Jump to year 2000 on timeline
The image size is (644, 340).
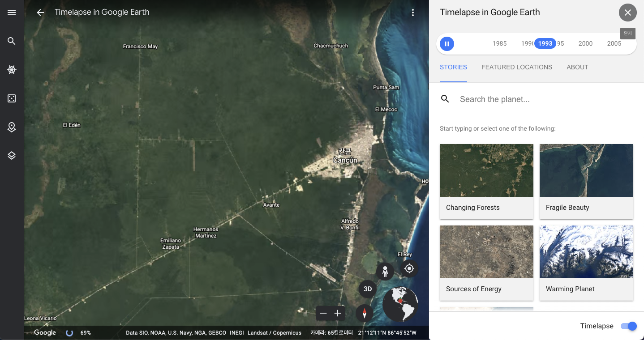click(x=585, y=43)
